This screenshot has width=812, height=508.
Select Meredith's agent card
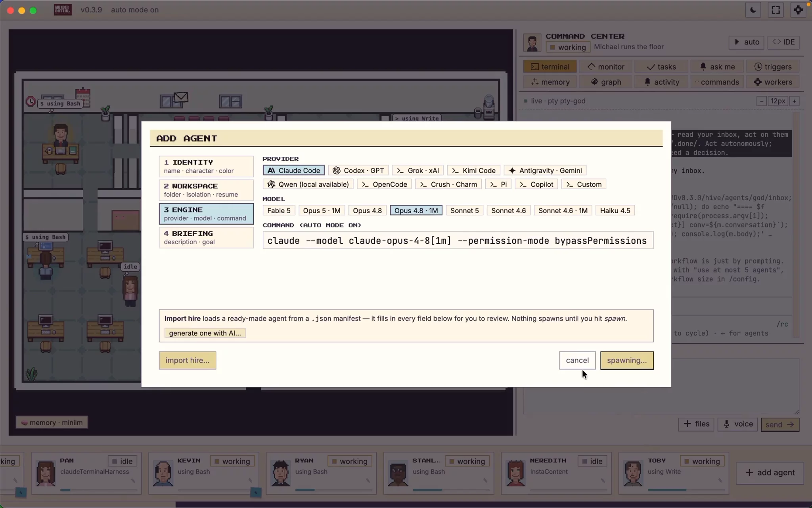click(556, 473)
